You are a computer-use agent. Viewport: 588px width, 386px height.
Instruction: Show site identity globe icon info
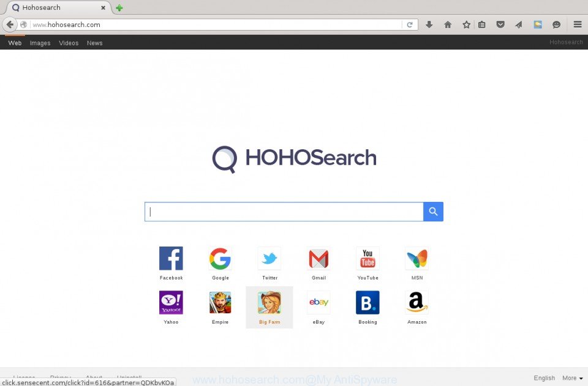click(24, 24)
